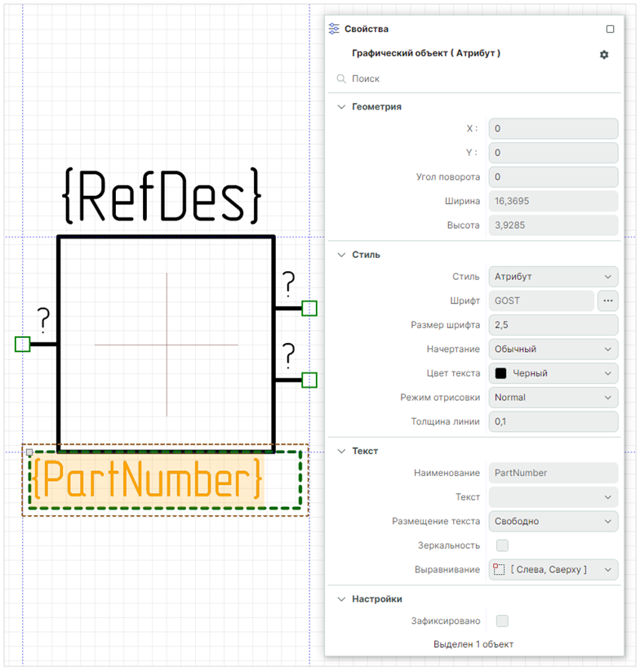Click the font browse ellipsis button
Image resolution: width=640 pixels, height=672 pixels.
[x=607, y=300]
